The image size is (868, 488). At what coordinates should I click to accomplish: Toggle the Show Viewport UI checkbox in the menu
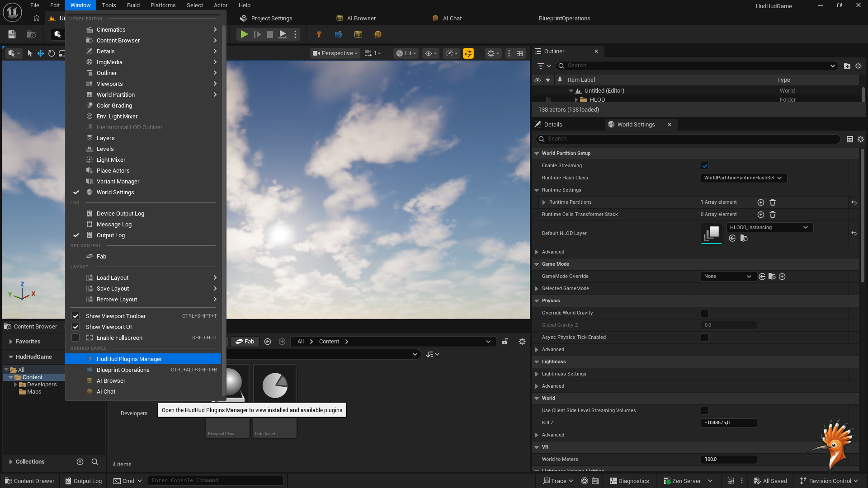point(75,327)
